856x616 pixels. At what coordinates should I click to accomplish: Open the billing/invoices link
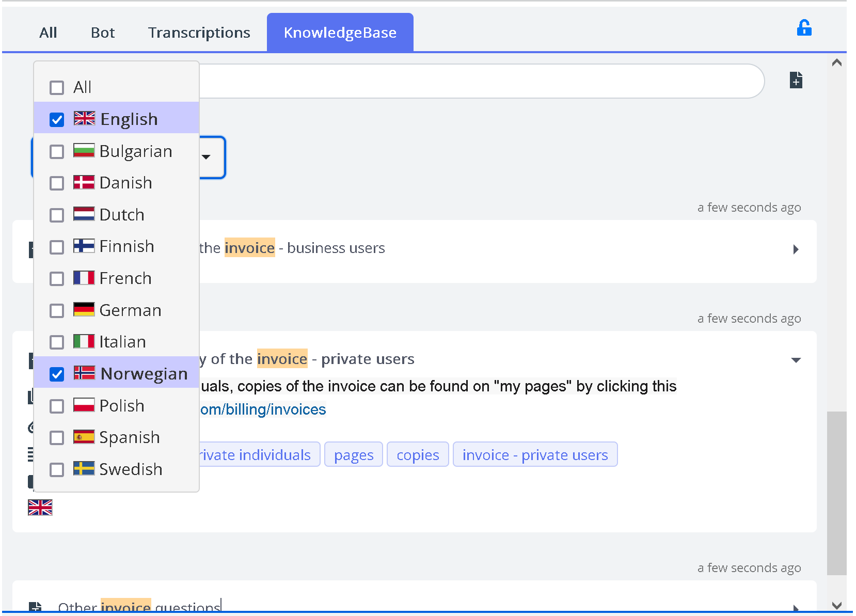263,409
